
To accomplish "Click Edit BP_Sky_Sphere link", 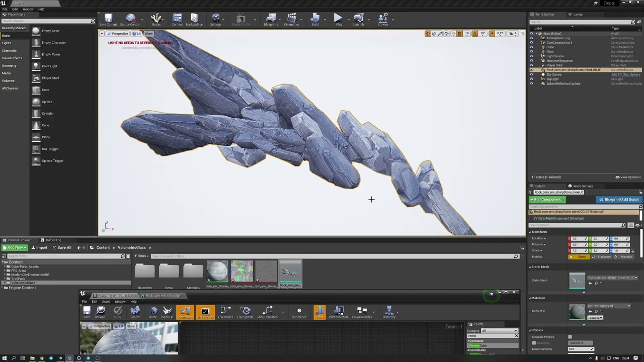I will pos(626,74).
